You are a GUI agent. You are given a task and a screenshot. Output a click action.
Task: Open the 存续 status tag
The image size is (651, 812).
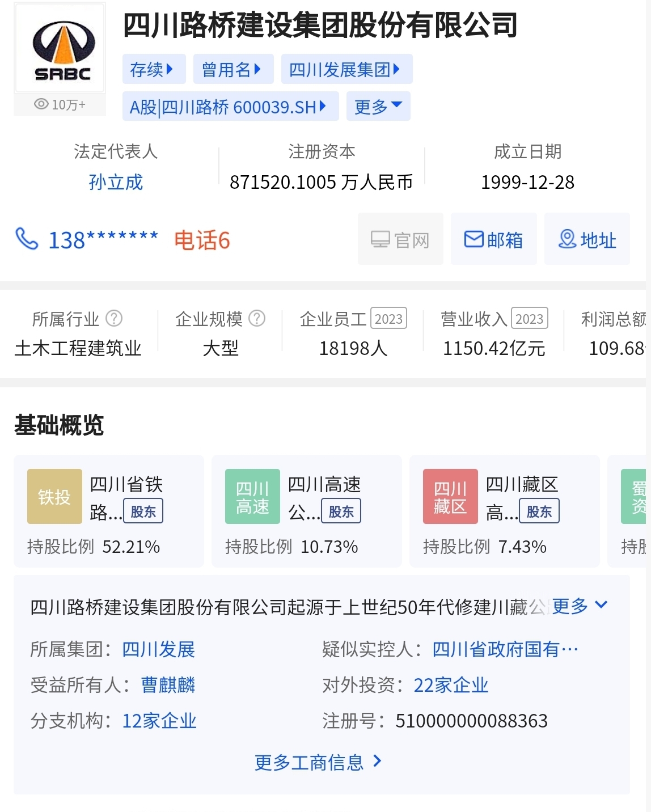pyautogui.click(x=154, y=69)
